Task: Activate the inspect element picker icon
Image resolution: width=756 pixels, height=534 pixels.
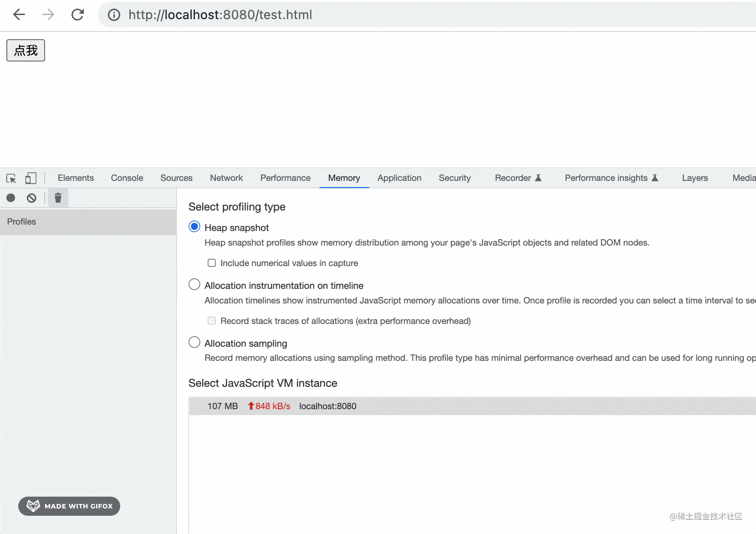Action: (11, 178)
